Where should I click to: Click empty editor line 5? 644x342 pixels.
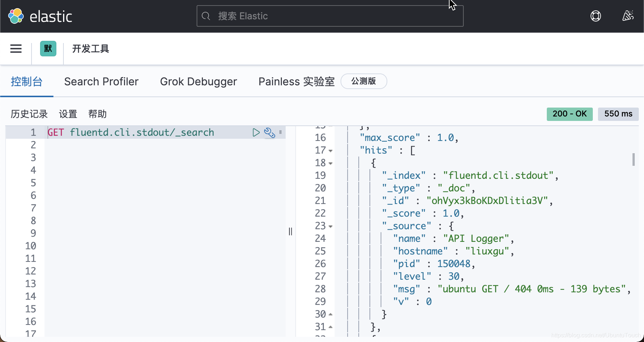(165, 183)
